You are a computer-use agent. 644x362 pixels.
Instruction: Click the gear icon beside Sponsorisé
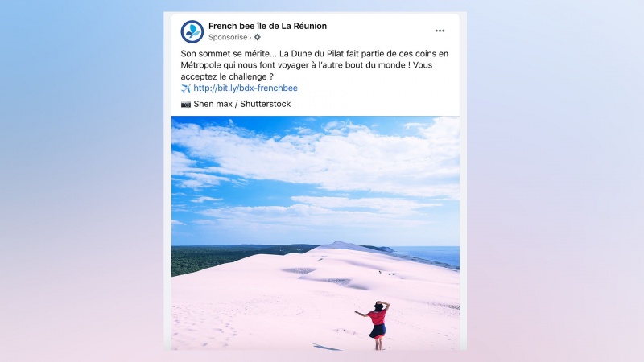[x=257, y=37]
